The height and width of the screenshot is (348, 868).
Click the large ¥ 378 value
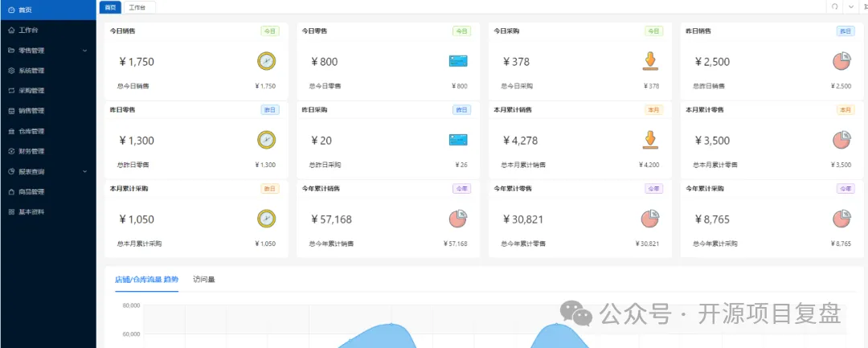coord(516,62)
